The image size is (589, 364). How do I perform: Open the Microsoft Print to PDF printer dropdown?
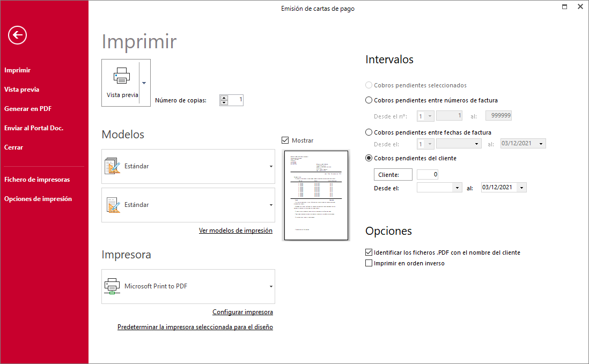pyautogui.click(x=271, y=286)
